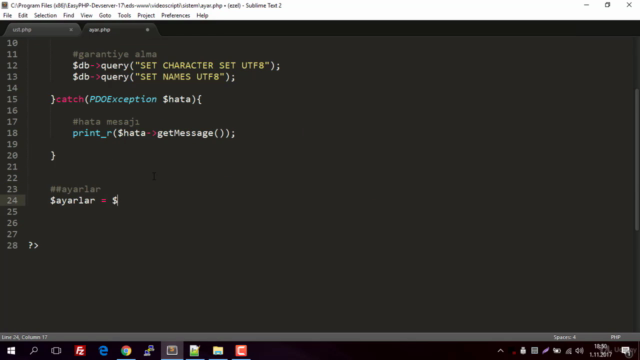Open the Find menu
640x360 pixels.
click(x=69, y=16)
